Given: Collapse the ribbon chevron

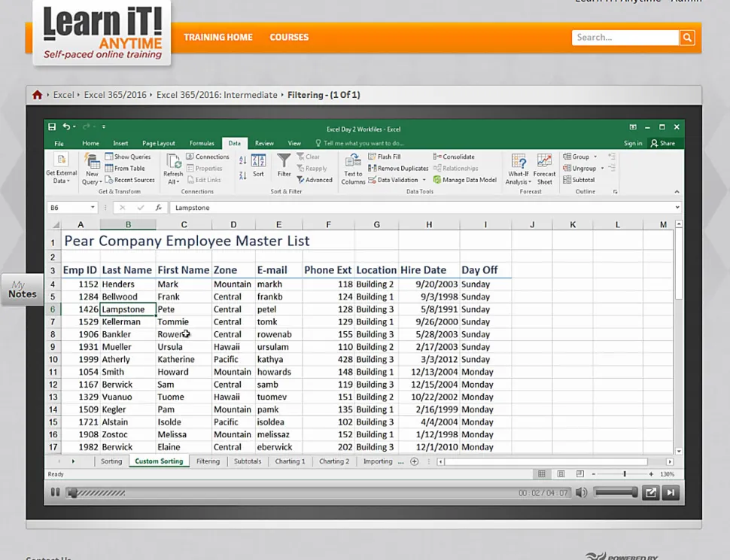Looking at the screenshot, I should pyautogui.click(x=677, y=192).
